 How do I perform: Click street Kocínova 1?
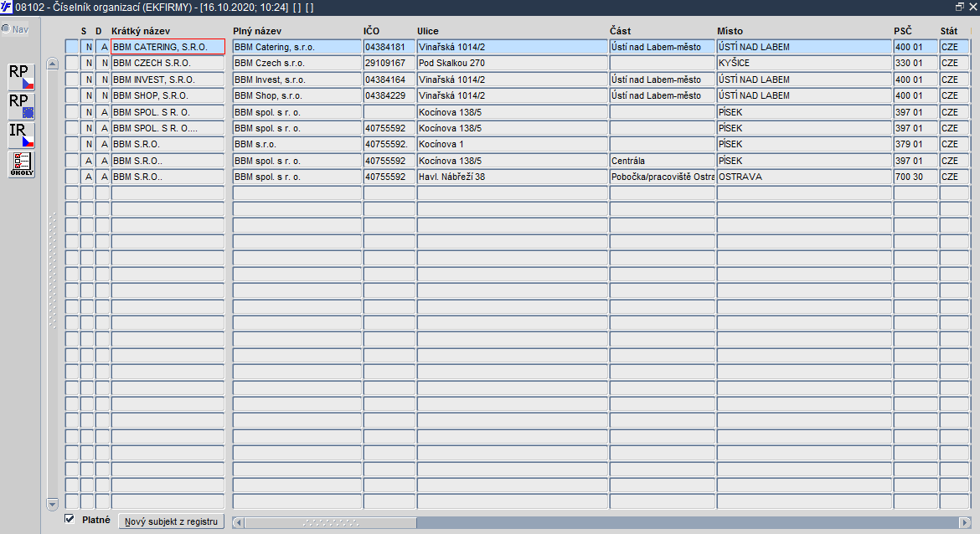(x=513, y=144)
